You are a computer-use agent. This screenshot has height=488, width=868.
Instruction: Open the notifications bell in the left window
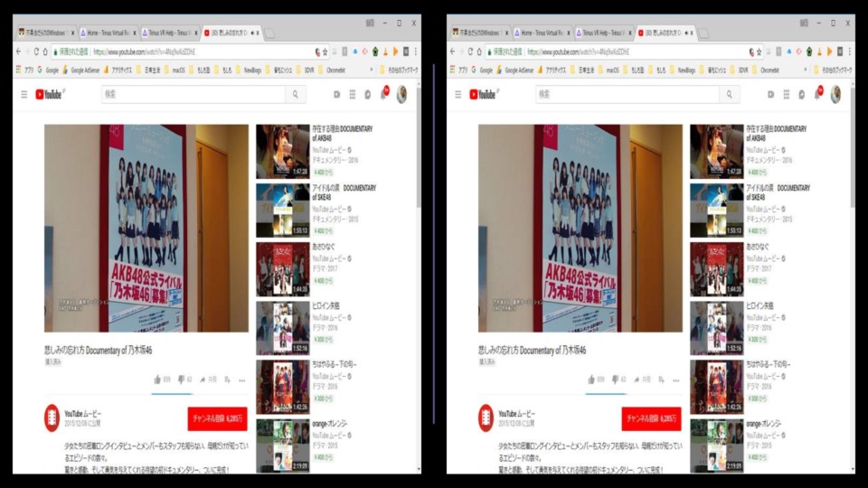(x=383, y=94)
